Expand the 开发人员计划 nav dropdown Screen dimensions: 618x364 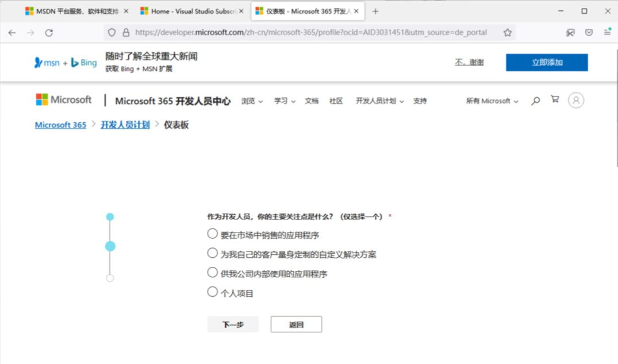pyautogui.click(x=379, y=101)
